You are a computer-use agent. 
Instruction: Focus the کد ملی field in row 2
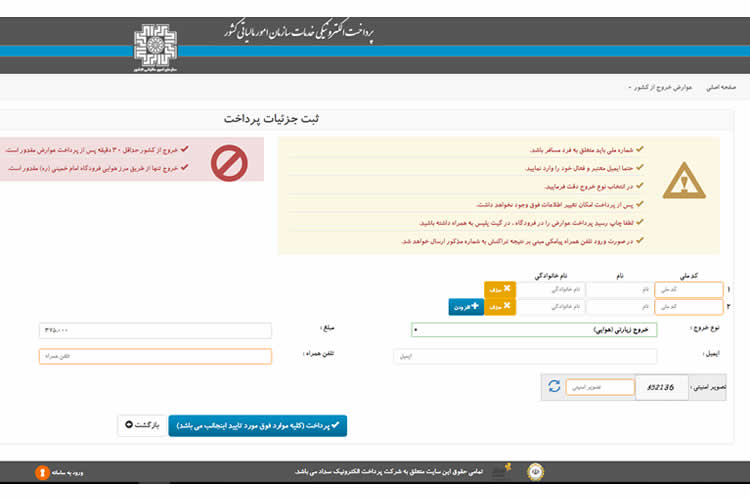(688, 306)
